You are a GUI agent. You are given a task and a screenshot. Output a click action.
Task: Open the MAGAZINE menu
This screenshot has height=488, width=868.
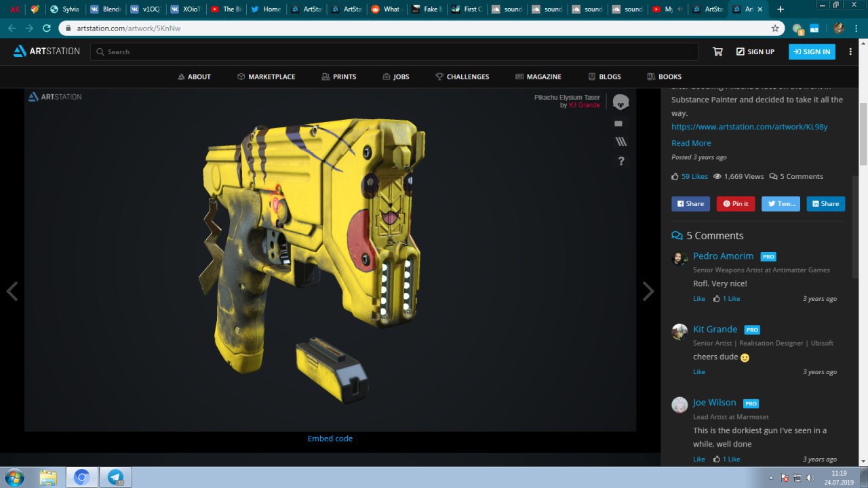click(538, 77)
